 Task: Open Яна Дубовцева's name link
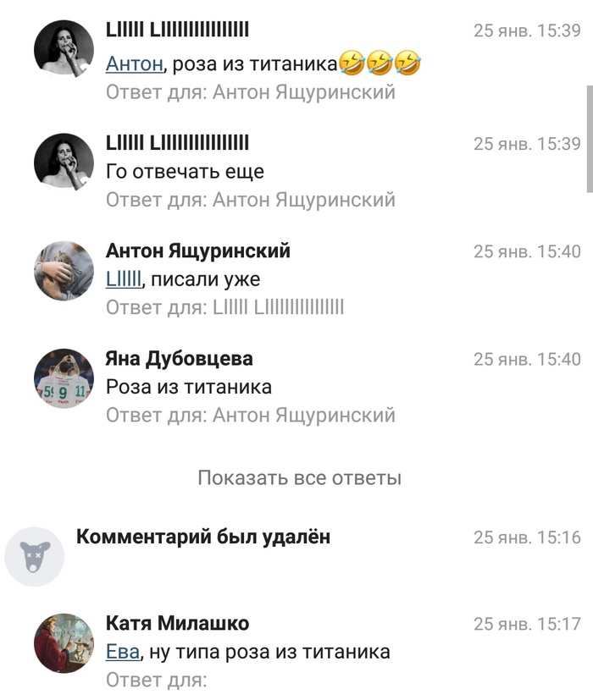[x=180, y=359]
